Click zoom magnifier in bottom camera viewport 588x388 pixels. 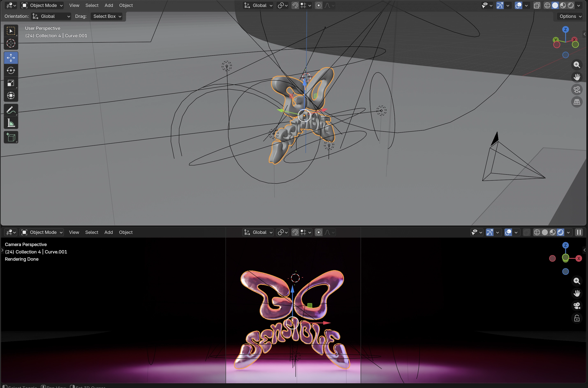click(577, 281)
